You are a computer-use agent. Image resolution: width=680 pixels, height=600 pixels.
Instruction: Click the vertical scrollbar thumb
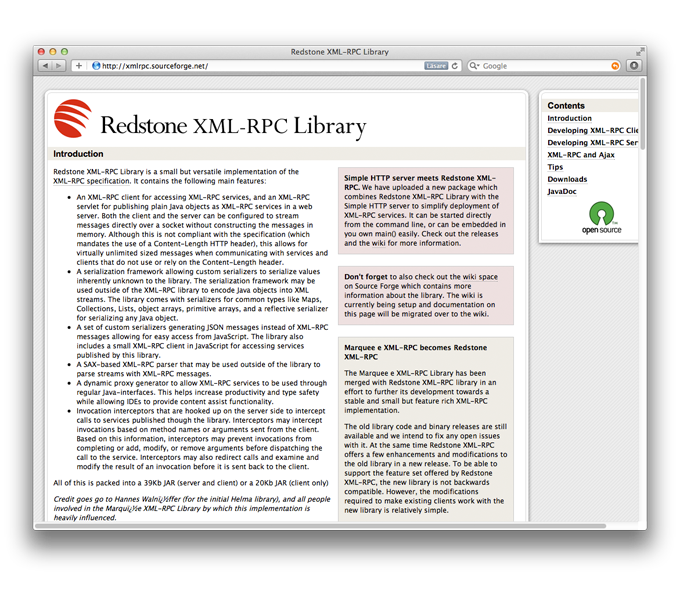(x=643, y=114)
